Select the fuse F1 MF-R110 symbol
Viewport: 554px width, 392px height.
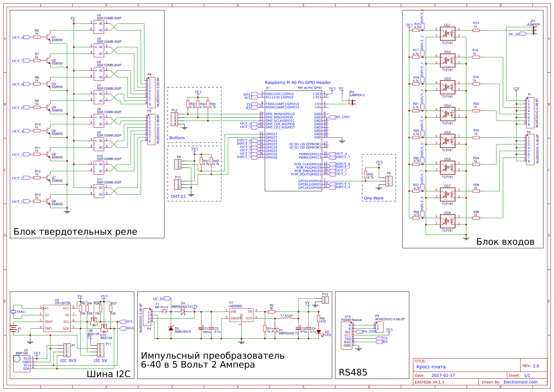(165, 311)
